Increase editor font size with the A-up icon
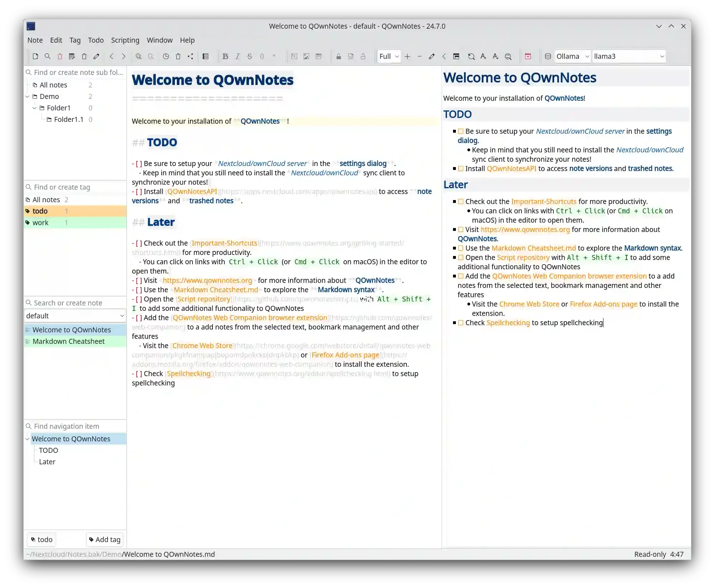The height and width of the screenshot is (588, 715). [x=483, y=56]
